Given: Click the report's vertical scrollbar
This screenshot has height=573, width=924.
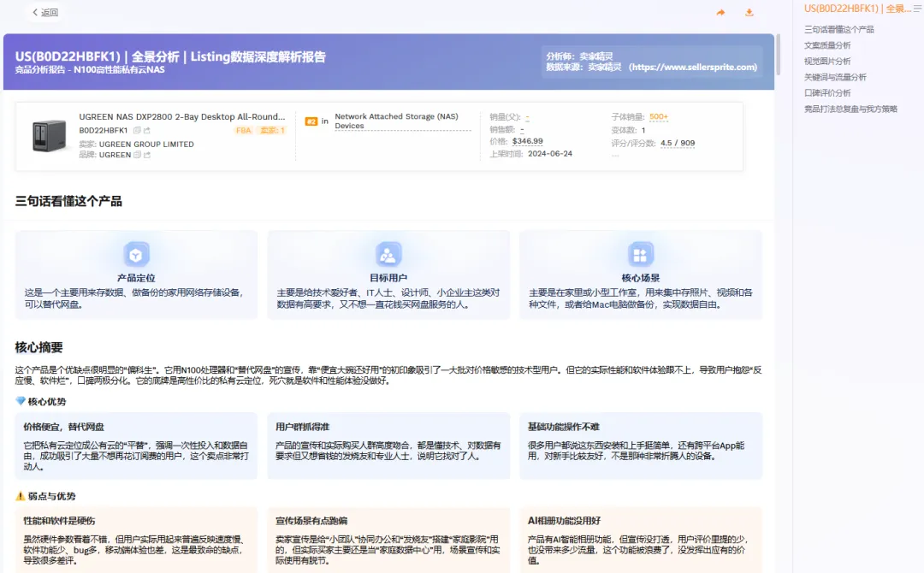Looking at the screenshot, I should coord(778,56).
